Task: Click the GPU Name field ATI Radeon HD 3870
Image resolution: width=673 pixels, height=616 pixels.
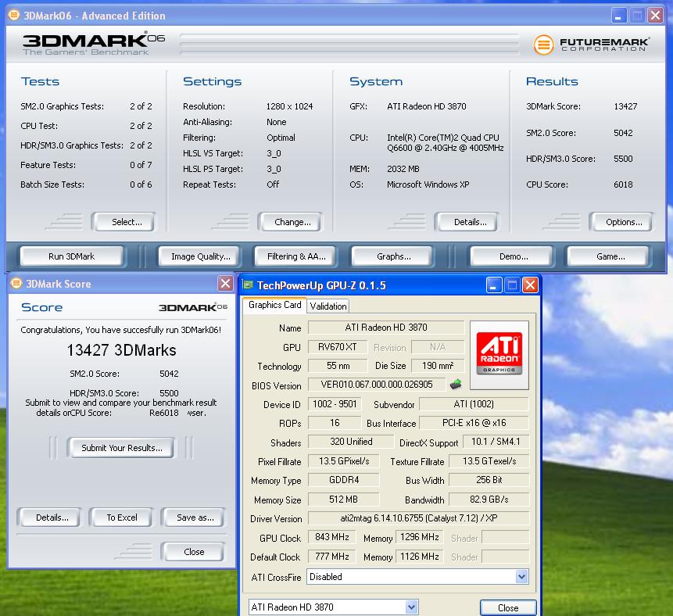Action: (386, 328)
